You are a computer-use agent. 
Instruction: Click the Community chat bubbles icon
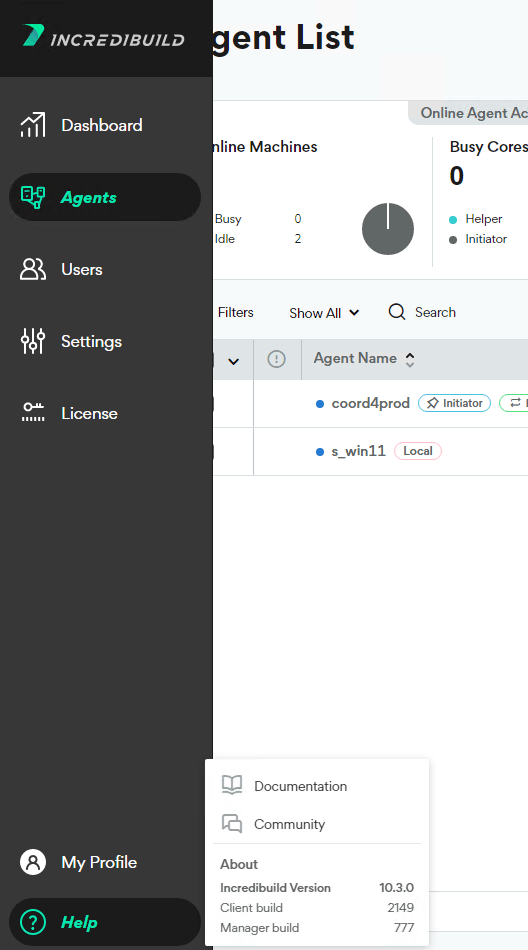pyautogui.click(x=232, y=823)
